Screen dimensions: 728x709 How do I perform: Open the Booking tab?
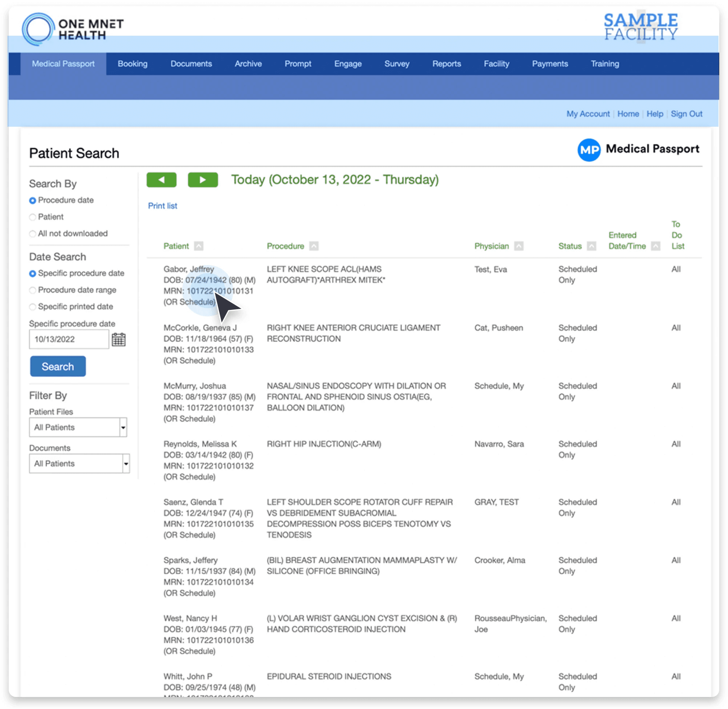click(133, 64)
